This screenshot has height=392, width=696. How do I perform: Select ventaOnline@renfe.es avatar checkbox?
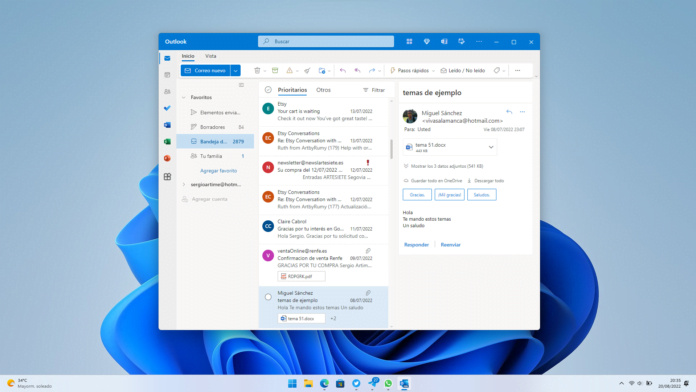click(x=268, y=256)
